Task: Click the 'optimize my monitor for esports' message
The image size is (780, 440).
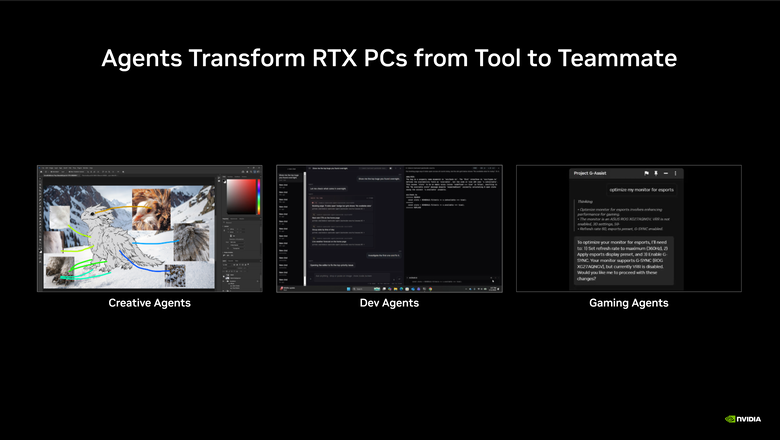Action: (x=641, y=189)
